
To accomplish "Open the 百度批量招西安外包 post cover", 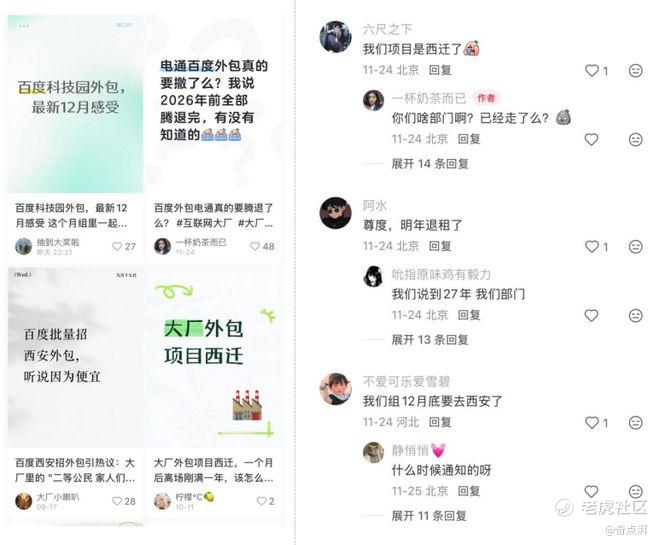I will [x=75, y=357].
